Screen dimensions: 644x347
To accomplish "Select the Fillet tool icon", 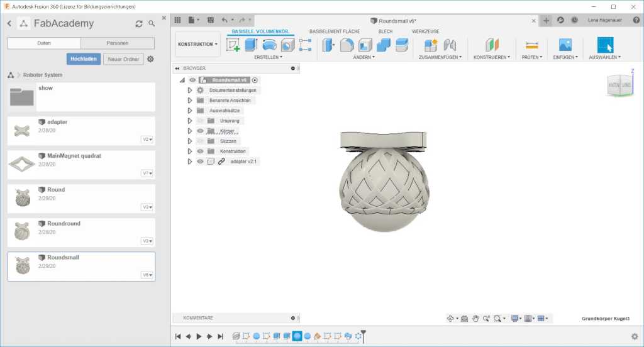I will click(x=347, y=45).
